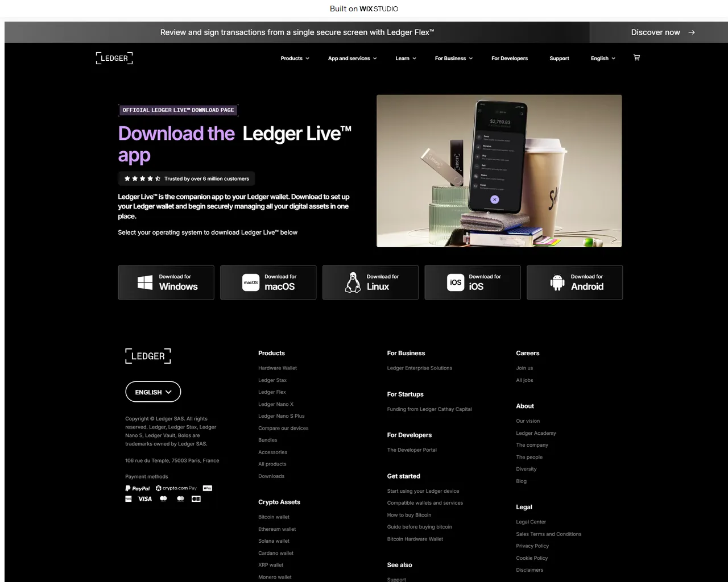Expand the For Business header menu

coord(453,58)
